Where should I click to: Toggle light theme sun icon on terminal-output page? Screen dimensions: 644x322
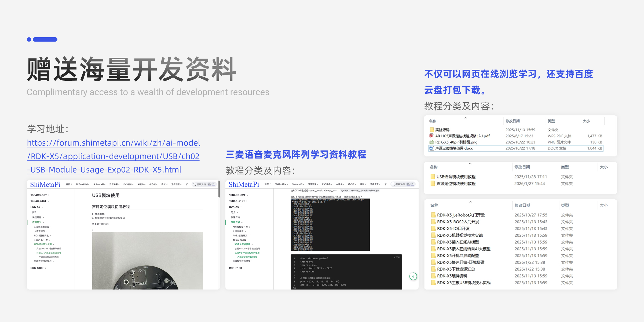pos(385,184)
